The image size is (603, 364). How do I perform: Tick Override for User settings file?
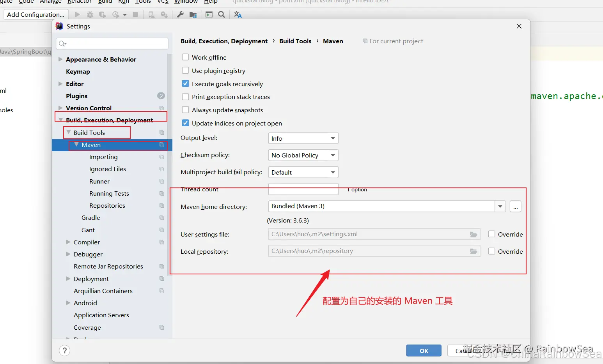[x=492, y=234]
